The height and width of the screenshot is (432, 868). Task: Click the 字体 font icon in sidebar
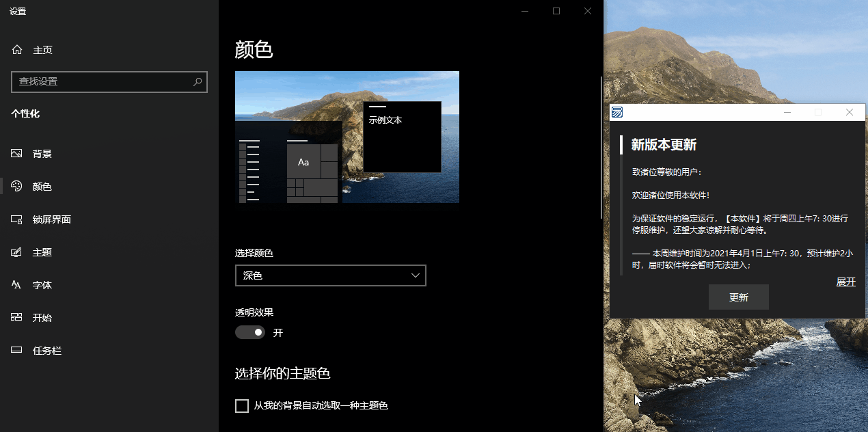17,285
